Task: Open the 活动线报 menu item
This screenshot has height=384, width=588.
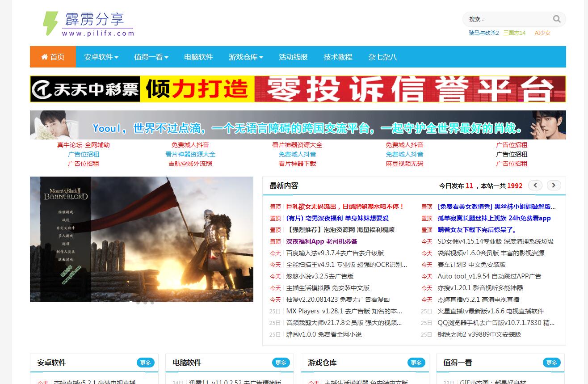Action: (293, 57)
